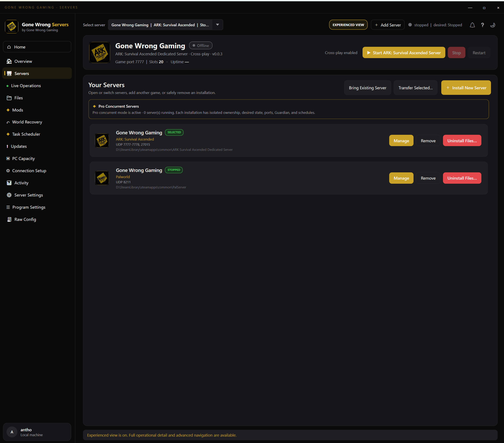Click the Restart button
Screen dimensions: 504x443
point(479,53)
